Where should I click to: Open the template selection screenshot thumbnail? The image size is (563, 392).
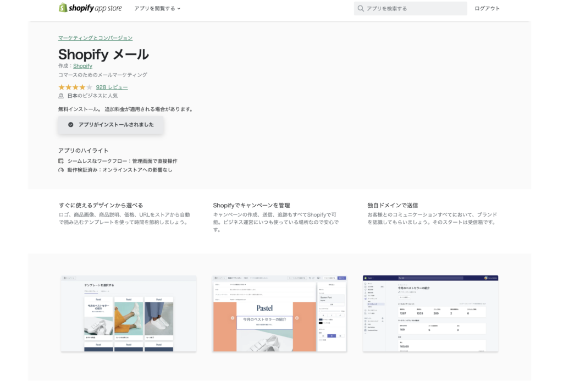coord(129,313)
